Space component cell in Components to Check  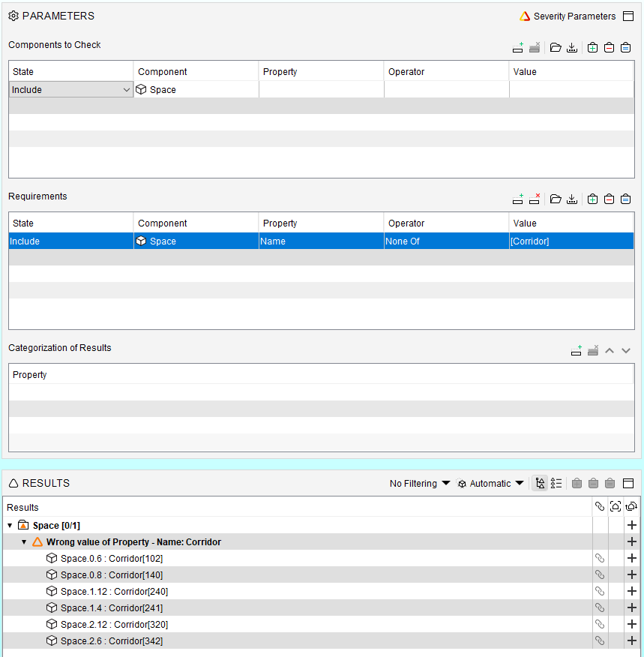pyautogui.click(x=196, y=90)
